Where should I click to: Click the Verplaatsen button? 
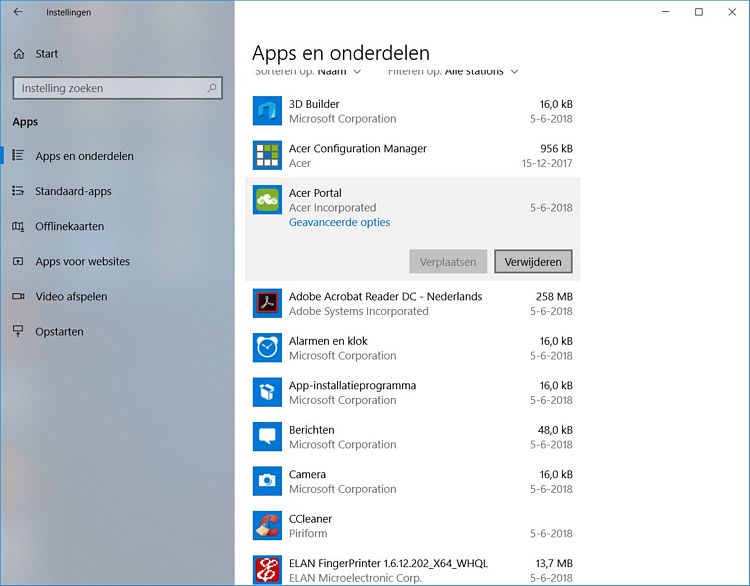click(448, 262)
